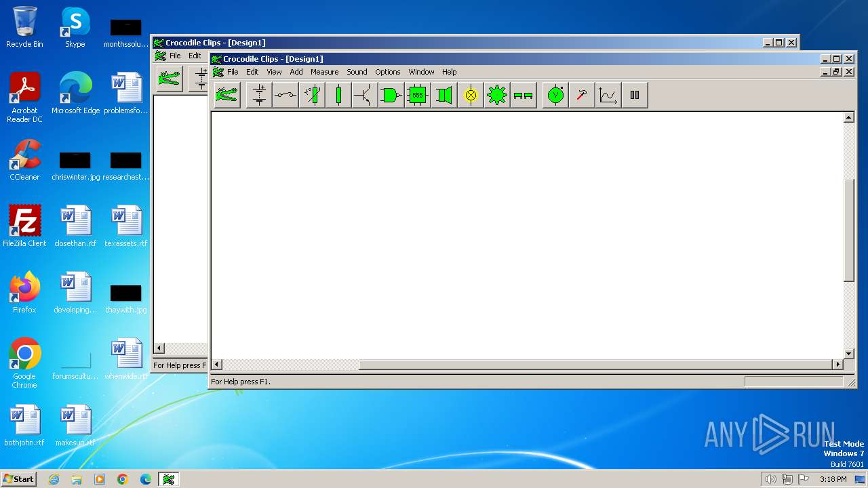Viewport: 868px width, 488px height.
Task: Select the logic gate tool
Action: pos(391,96)
